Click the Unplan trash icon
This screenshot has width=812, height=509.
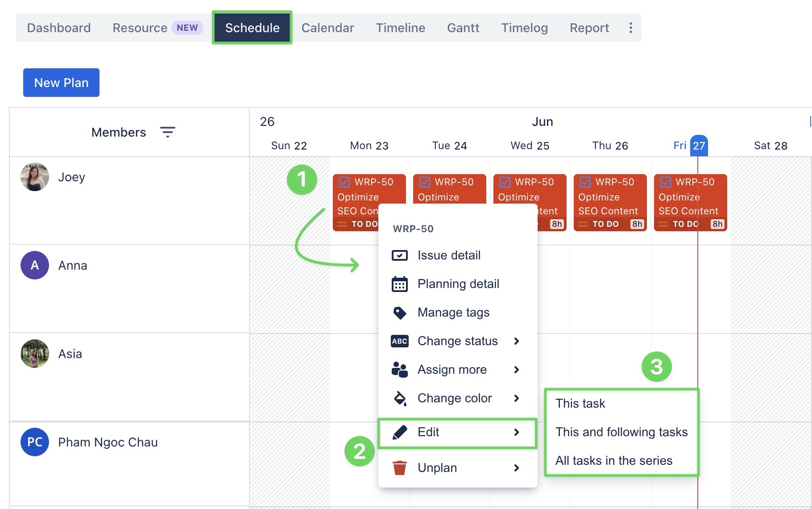(x=399, y=468)
